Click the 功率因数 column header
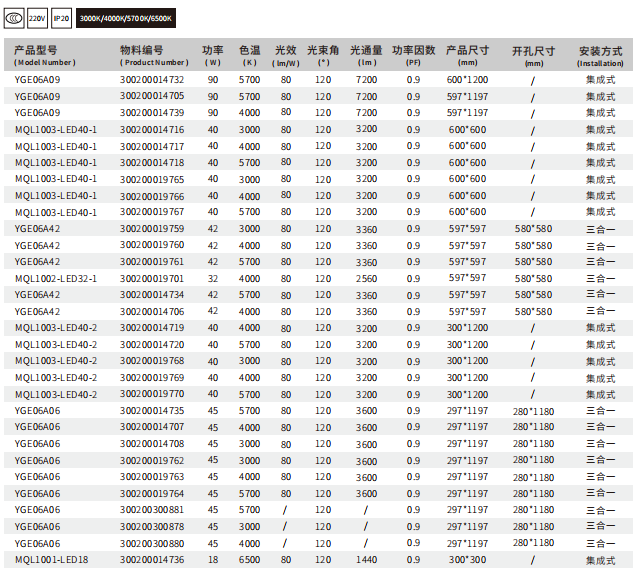This screenshot has width=639, height=572. [414, 55]
